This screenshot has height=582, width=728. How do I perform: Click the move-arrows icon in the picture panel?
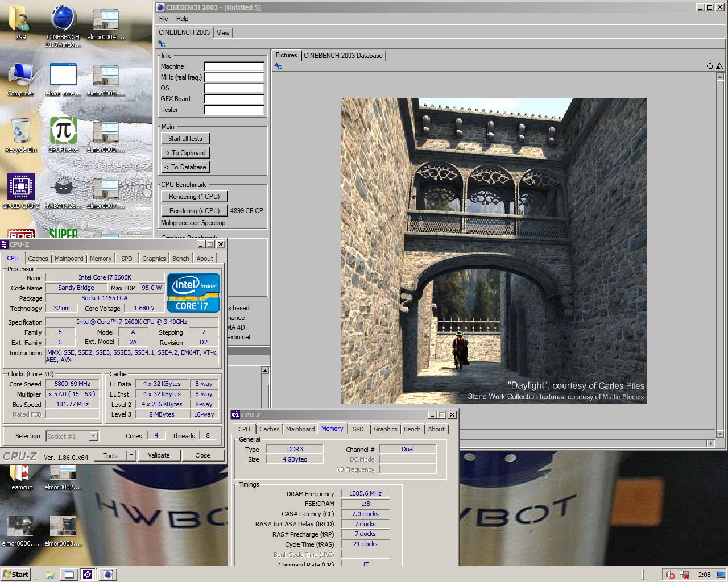[710, 66]
